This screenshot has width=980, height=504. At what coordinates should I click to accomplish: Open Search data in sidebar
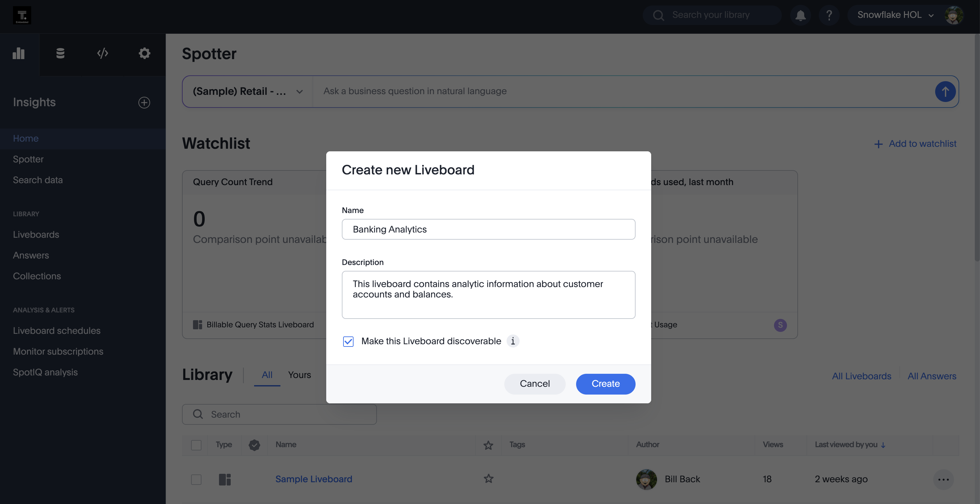tap(38, 180)
